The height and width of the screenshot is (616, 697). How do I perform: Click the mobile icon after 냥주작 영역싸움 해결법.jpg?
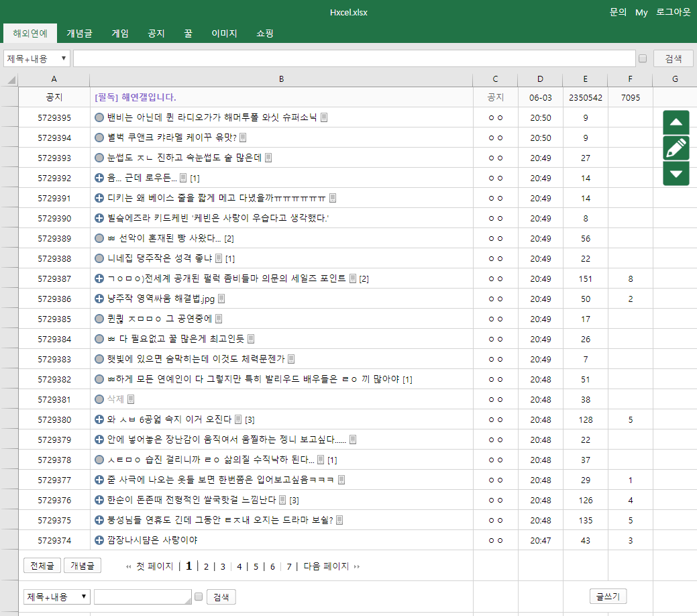coord(221,299)
